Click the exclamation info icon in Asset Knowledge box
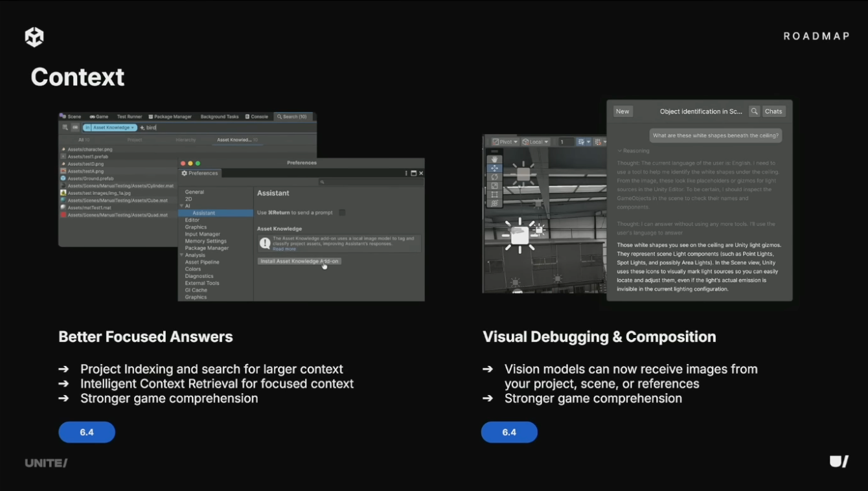The width and height of the screenshot is (868, 491). pos(265,243)
